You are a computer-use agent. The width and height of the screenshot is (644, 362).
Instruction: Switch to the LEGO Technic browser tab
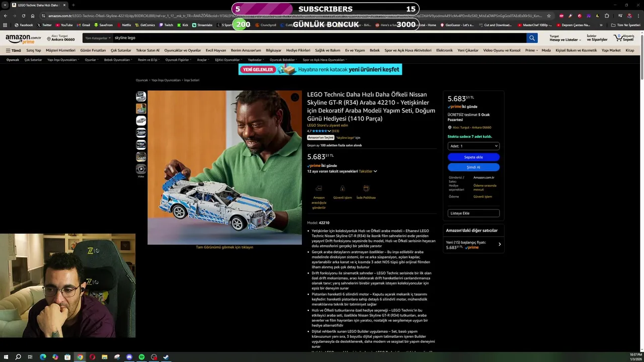pyautogui.click(x=38, y=5)
